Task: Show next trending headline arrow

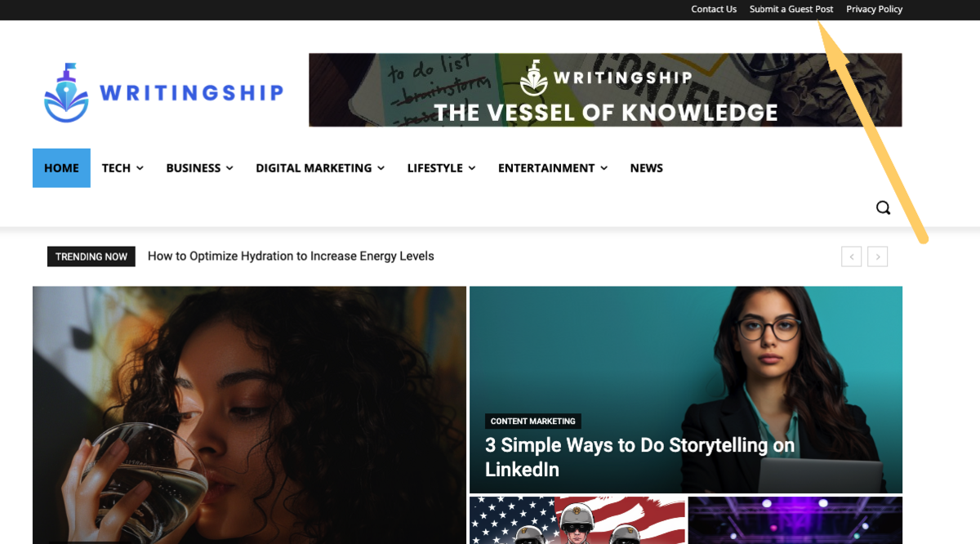Action: tap(878, 256)
